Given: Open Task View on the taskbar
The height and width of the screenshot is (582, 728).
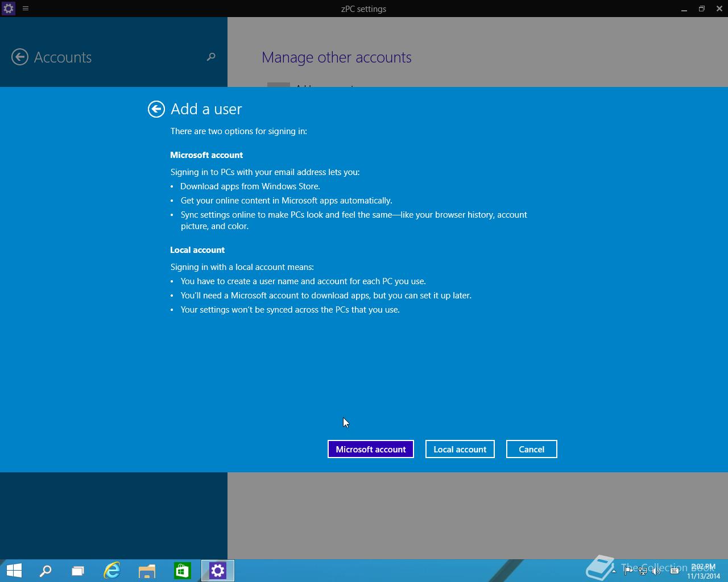Looking at the screenshot, I should 78,571.
